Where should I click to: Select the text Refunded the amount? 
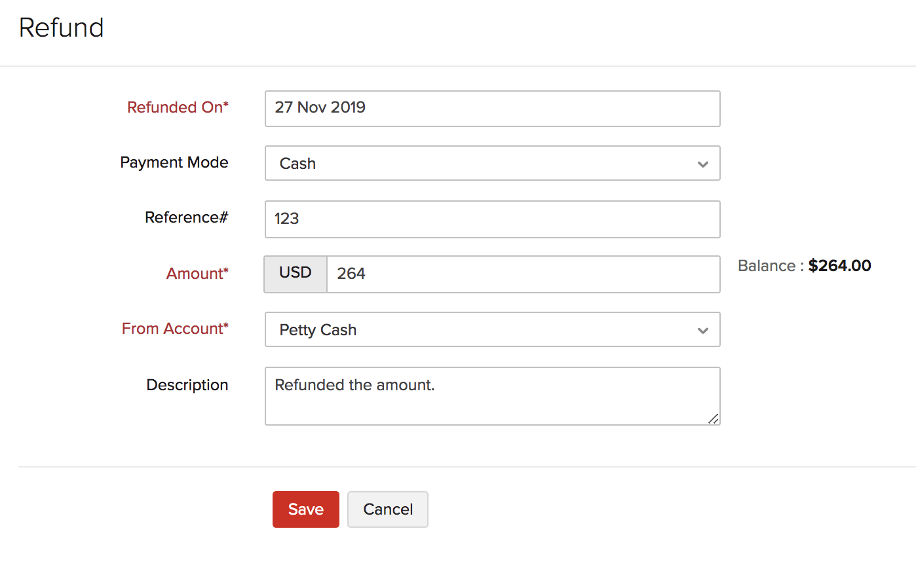pos(355,385)
